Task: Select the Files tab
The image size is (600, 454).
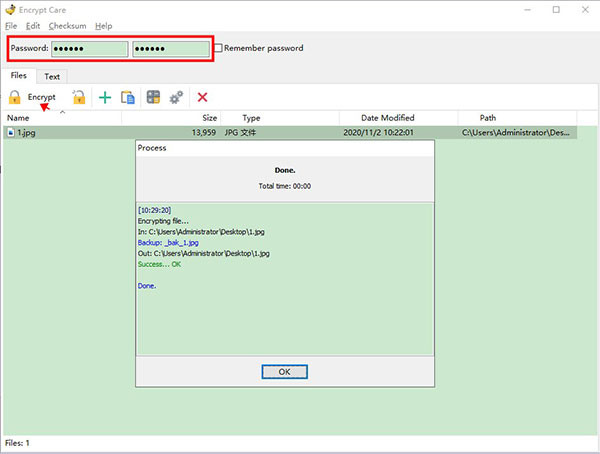Action: [19, 75]
